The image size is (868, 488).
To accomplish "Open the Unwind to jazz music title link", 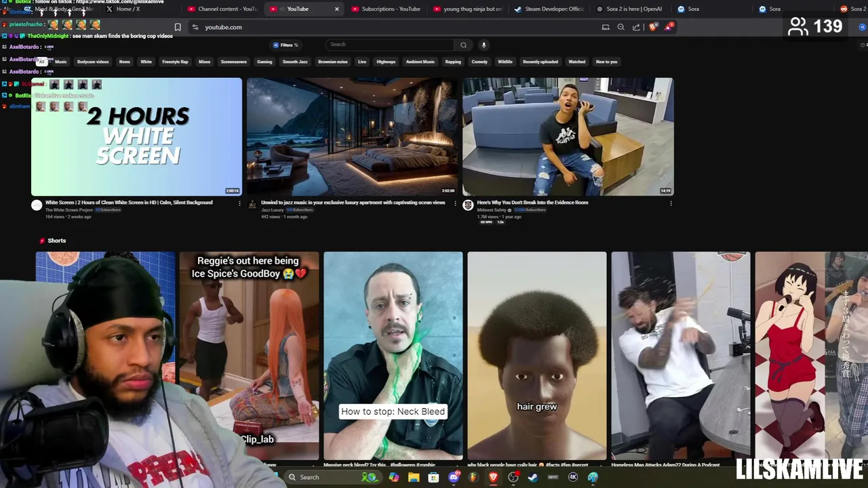I will point(353,203).
